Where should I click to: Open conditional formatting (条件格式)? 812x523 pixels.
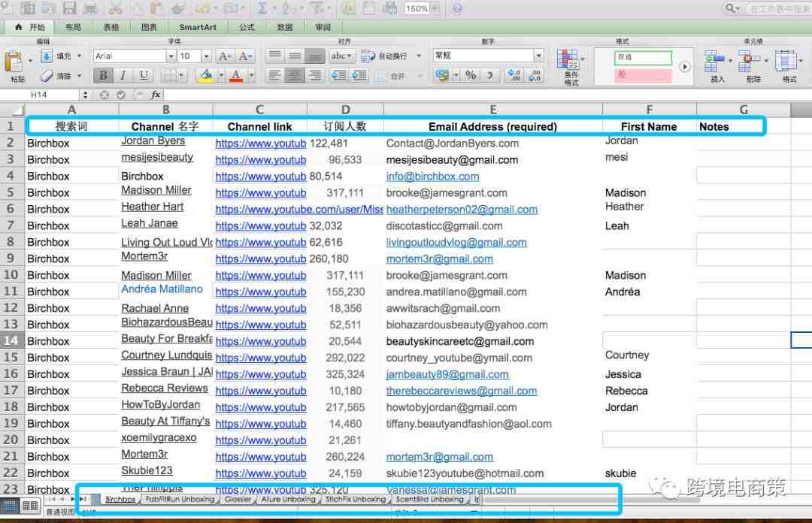tap(570, 66)
